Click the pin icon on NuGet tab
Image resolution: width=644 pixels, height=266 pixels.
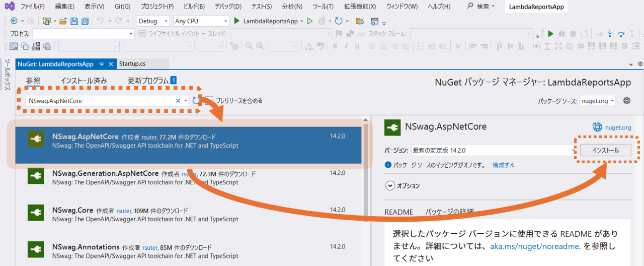click(102, 64)
